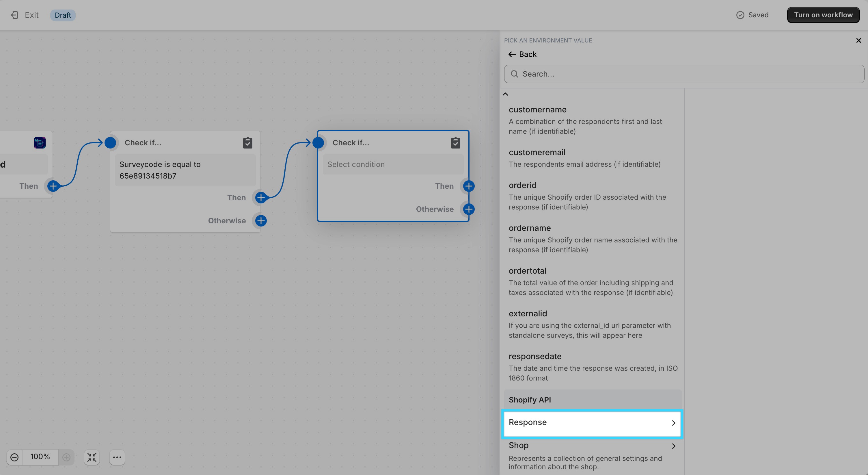Click the 100% zoom level
The image size is (868, 475).
(x=40, y=457)
